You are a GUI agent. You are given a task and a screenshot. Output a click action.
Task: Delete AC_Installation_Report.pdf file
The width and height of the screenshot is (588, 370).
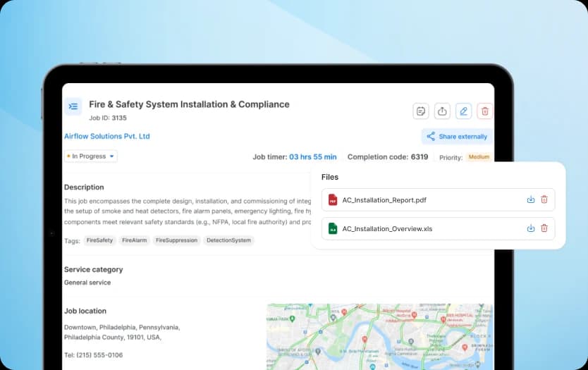click(544, 200)
